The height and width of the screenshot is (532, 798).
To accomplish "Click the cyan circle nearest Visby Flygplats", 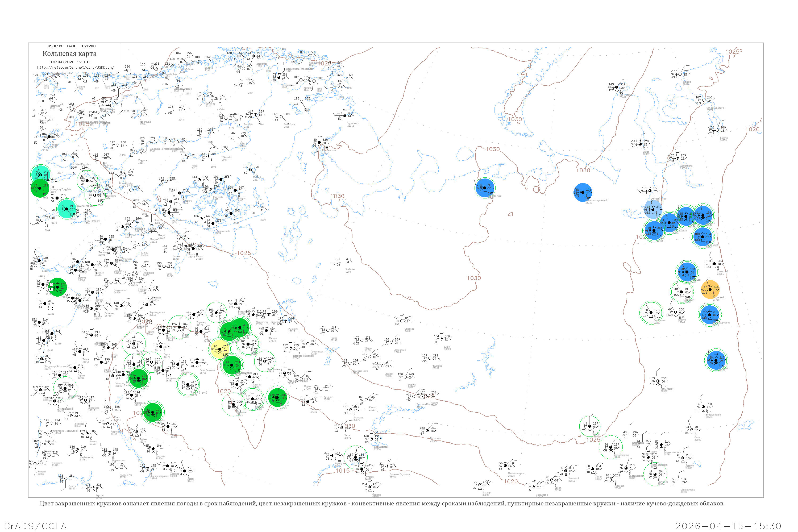I will tap(66, 209).
